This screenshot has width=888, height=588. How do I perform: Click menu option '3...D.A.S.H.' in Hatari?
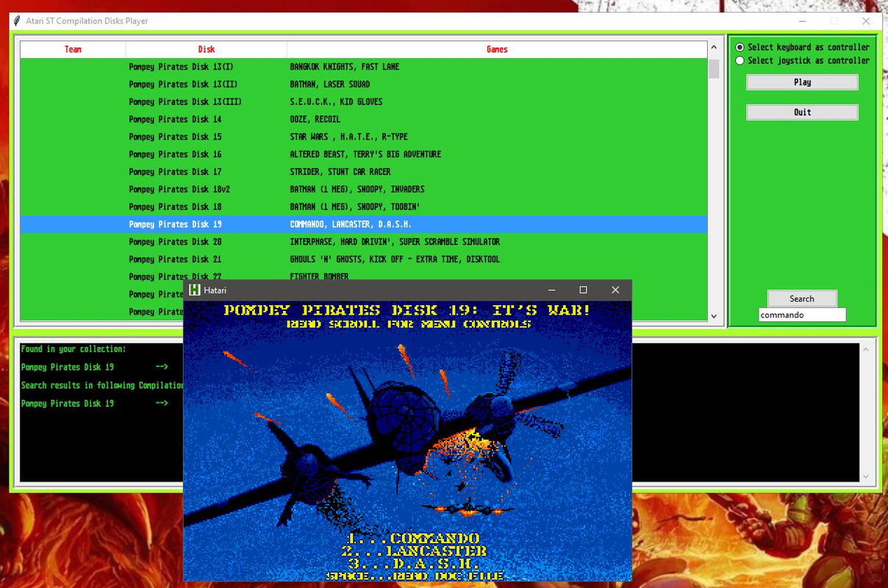pos(415,564)
